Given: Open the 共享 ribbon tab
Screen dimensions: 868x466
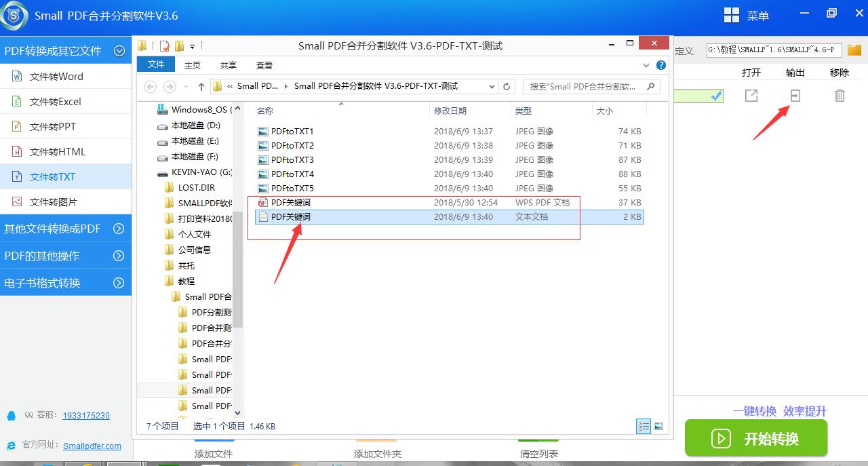Looking at the screenshot, I should point(229,65).
